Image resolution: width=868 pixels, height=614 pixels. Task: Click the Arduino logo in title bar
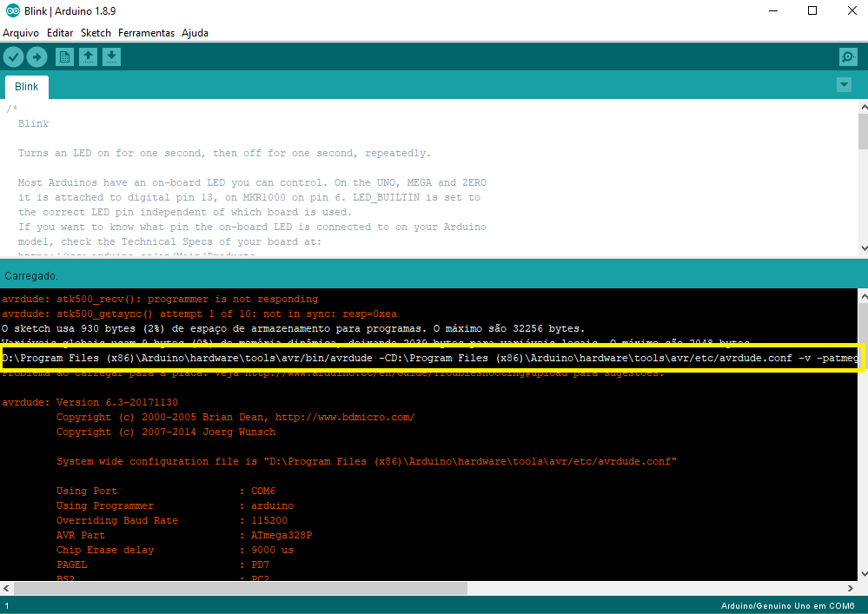pyautogui.click(x=12, y=10)
